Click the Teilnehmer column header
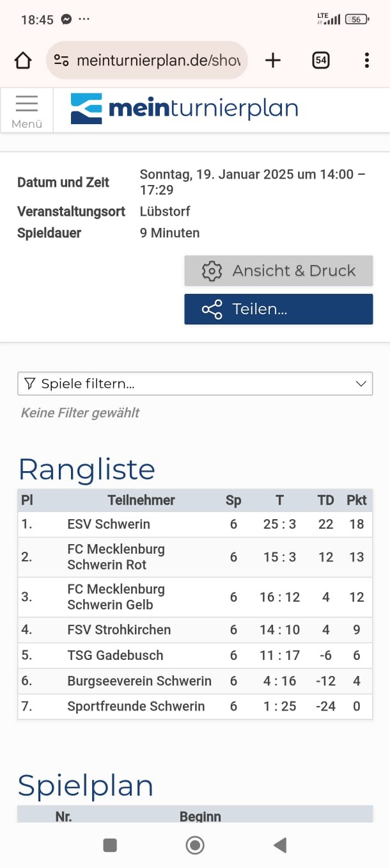 coord(141,501)
